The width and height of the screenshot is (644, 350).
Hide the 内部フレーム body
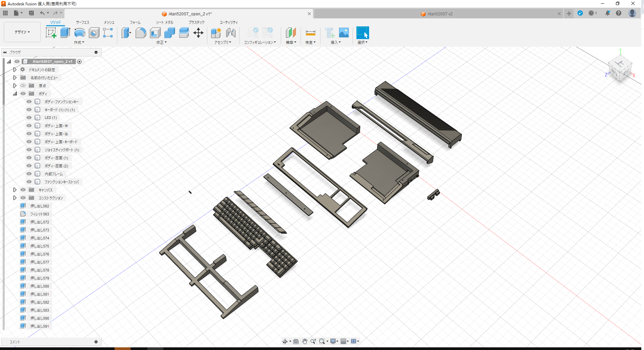29,174
